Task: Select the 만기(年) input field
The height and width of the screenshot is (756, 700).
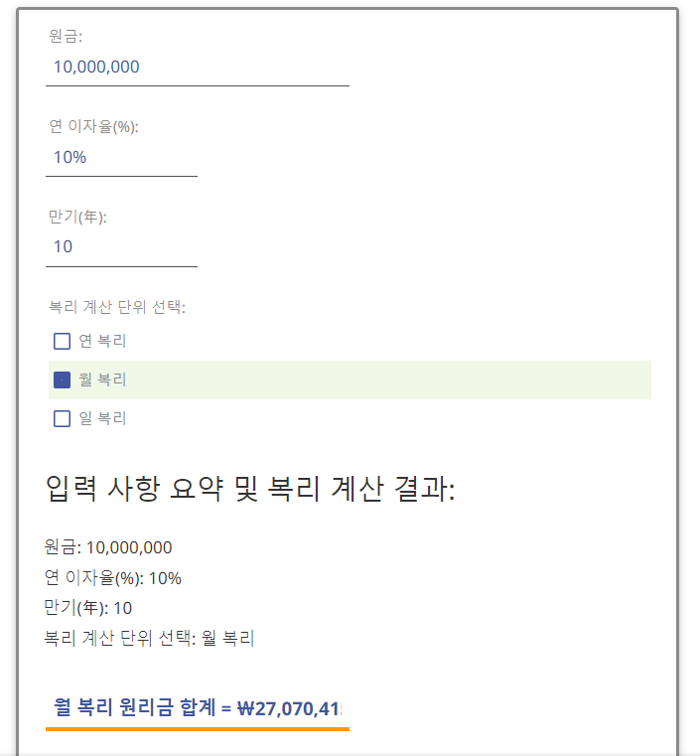Action: coord(121,246)
